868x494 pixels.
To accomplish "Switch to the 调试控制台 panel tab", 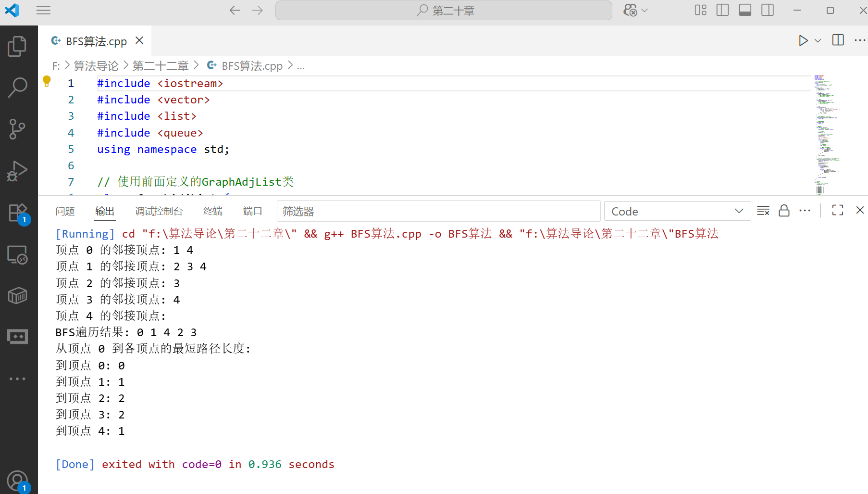I will 159,211.
